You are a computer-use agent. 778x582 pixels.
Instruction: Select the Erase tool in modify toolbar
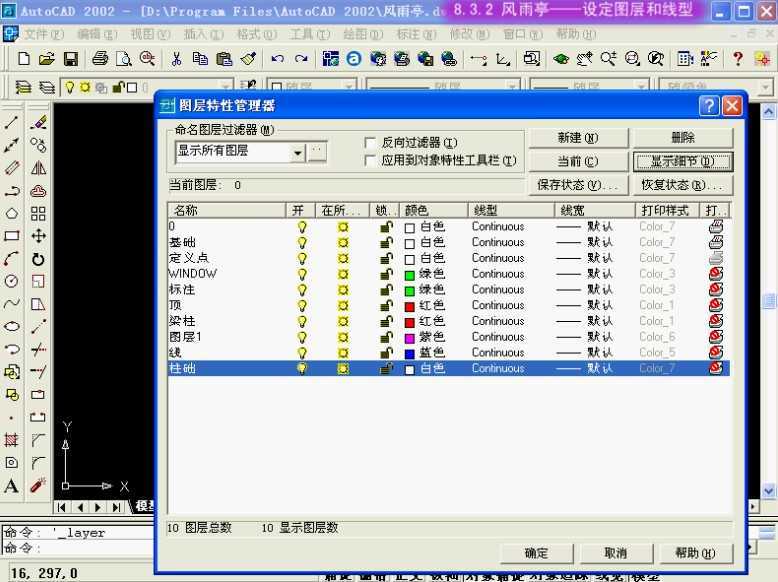point(38,122)
